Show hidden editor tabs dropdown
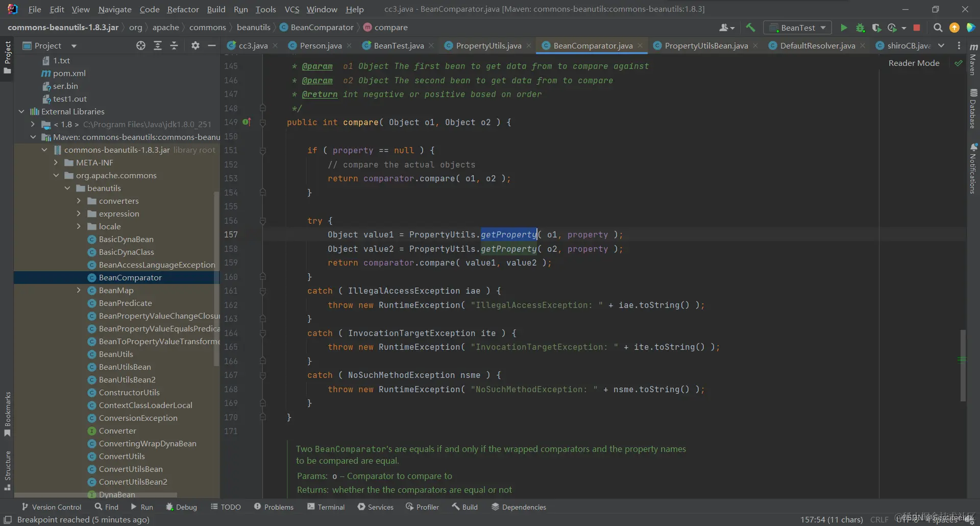Image resolution: width=980 pixels, height=526 pixels. click(x=942, y=46)
